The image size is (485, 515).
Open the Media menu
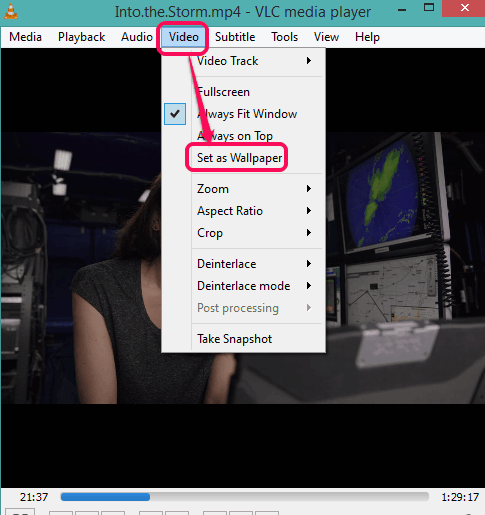pyautogui.click(x=26, y=37)
